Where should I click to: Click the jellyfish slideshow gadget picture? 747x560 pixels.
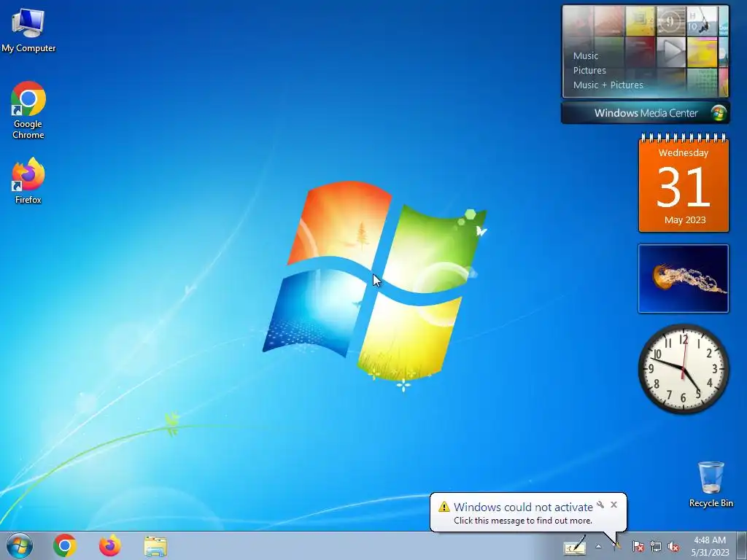[x=684, y=279]
